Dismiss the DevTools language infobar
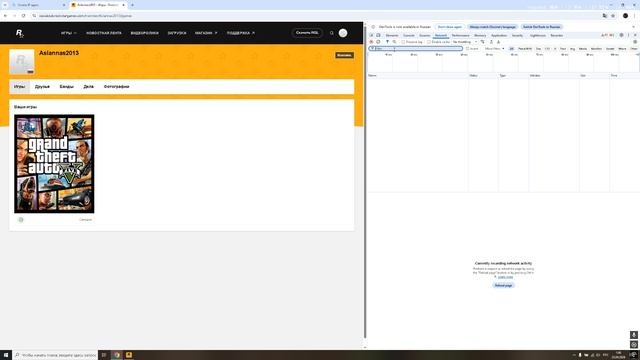This screenshot has width=640, height=360. (x=633, y=27)
